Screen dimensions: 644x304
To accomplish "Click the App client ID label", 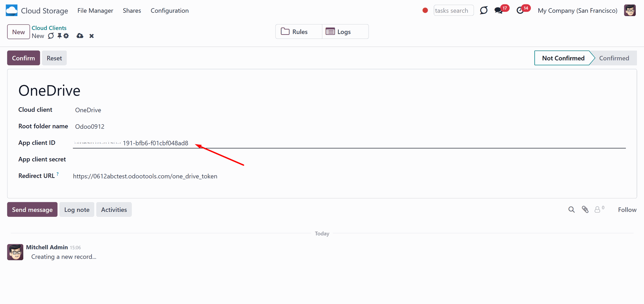I will pyautogui.click(x=37, y=143).
